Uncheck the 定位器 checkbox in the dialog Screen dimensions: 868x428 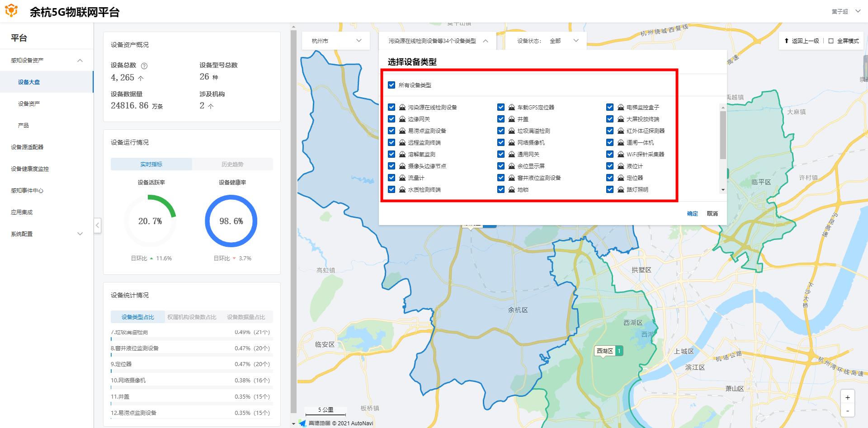click(x=610, y=178)
